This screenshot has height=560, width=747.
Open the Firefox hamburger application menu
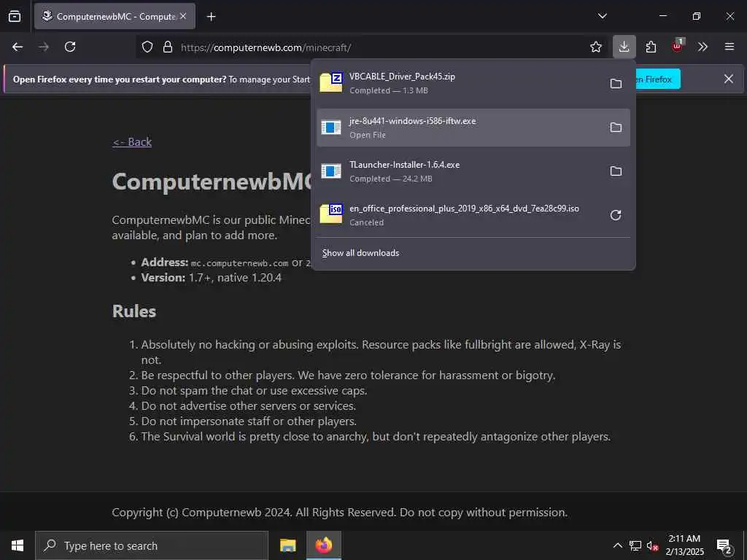click(x=729, y=47)
